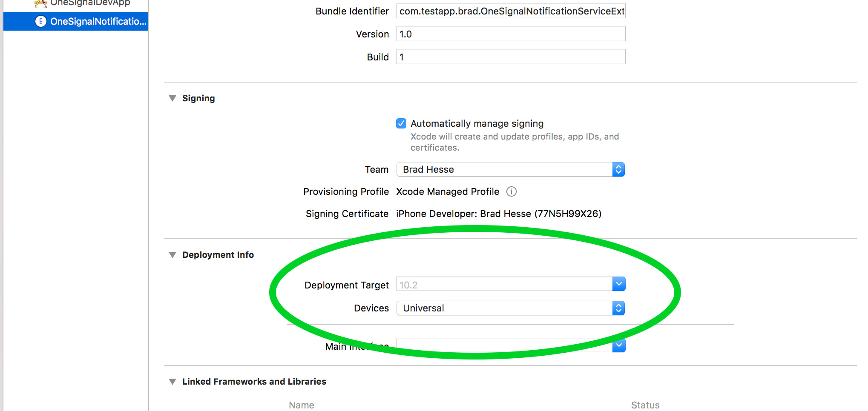
Task: Click the Linked Frameworks and Libraries heading
Action: [254, 382]
